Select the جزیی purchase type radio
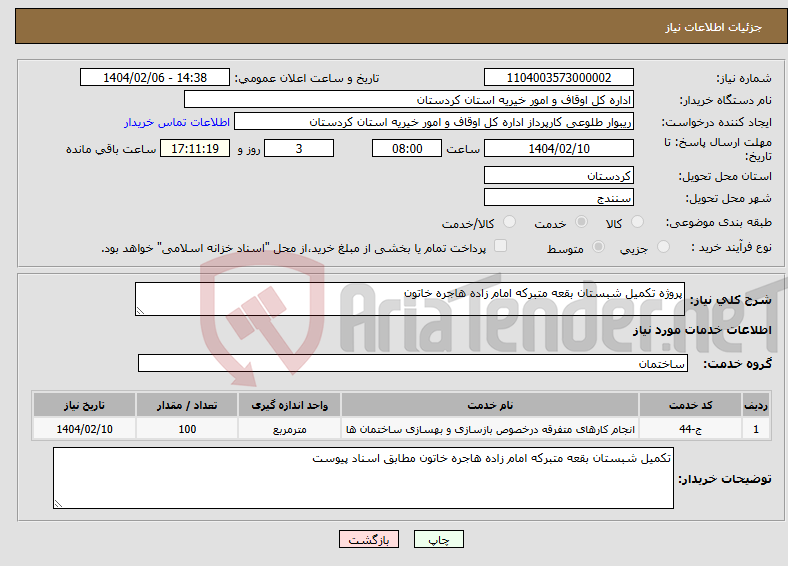Image resolution: width=788 pixels, height=566 pixels. tap(663, 246)
